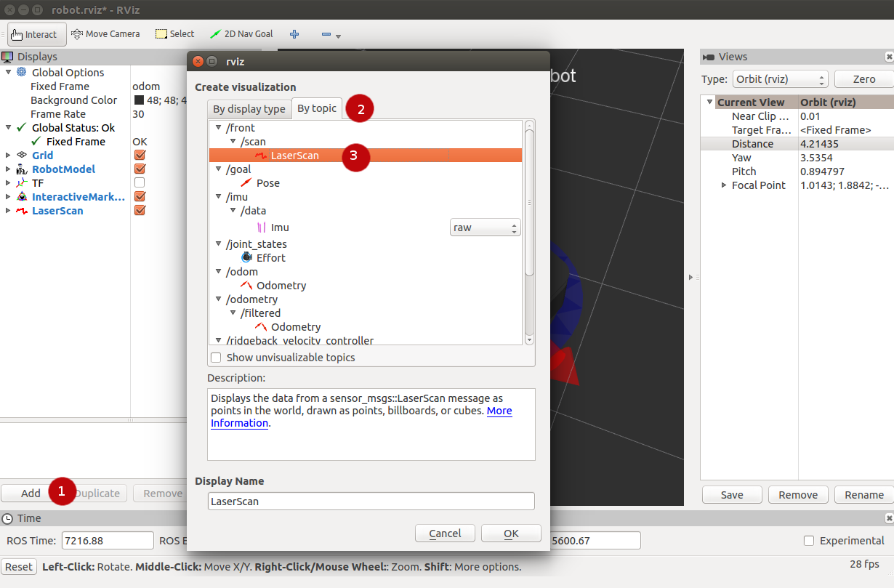Switch to By display type tab

click(249, 109)
